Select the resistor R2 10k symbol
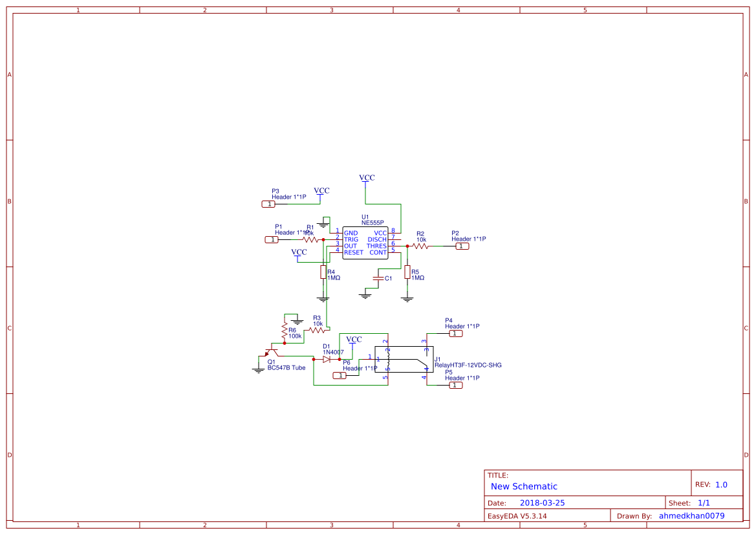The width and height of the screenshot is (756, 535). point(420,246)
